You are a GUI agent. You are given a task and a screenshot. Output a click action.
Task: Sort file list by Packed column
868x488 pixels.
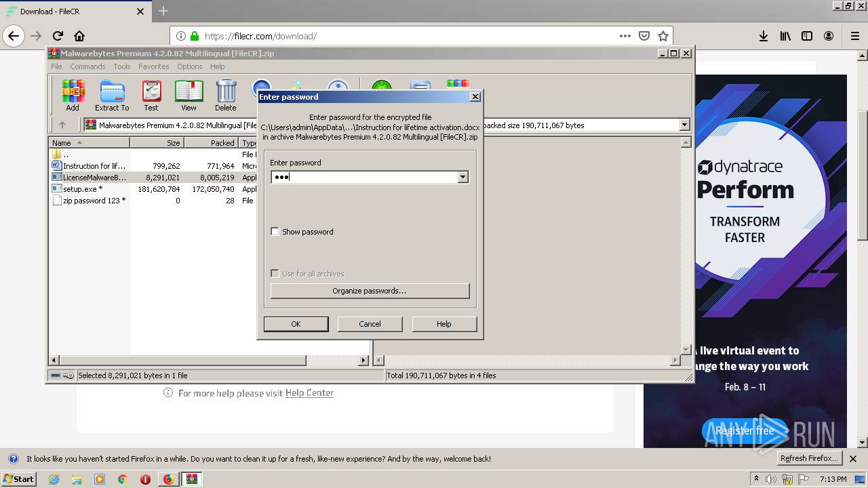212,142
